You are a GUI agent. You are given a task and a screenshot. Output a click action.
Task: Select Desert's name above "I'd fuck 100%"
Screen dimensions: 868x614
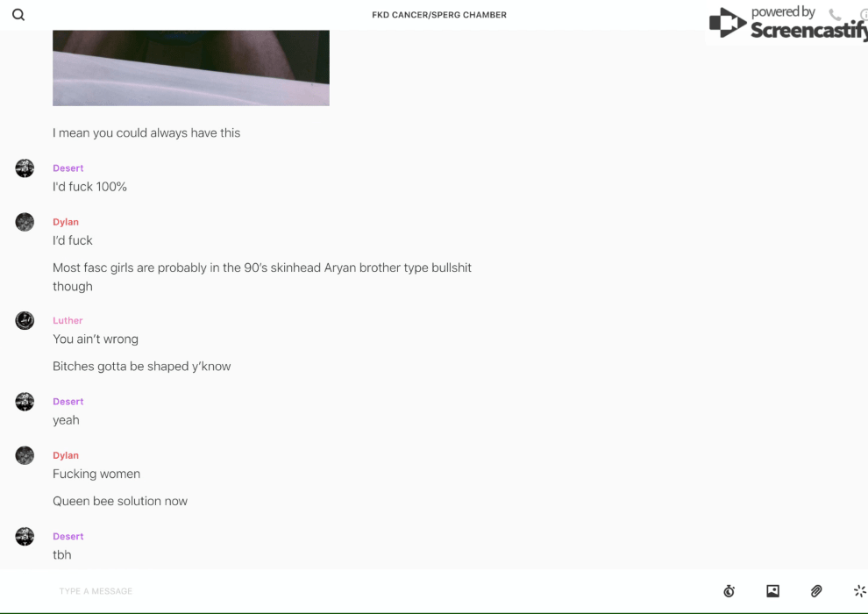tap(68, 168)
